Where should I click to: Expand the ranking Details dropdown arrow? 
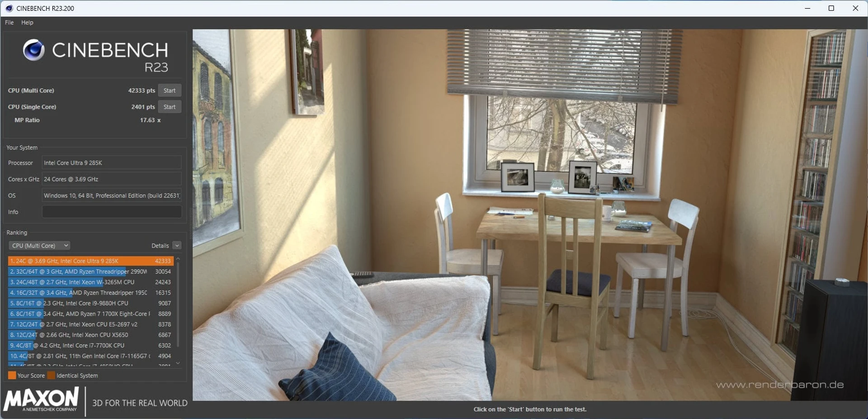tap(177, 246)
